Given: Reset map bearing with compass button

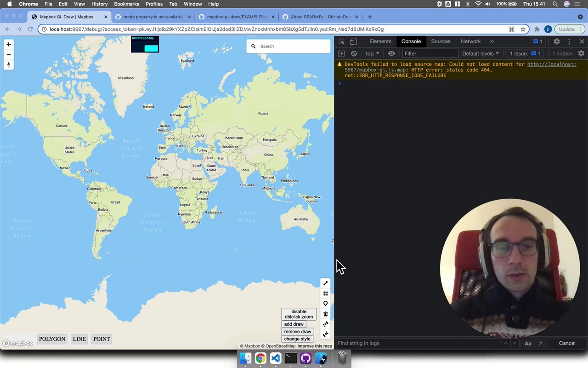Looking at the screenshot, I should pyautogui.click(x=8, y=65).
